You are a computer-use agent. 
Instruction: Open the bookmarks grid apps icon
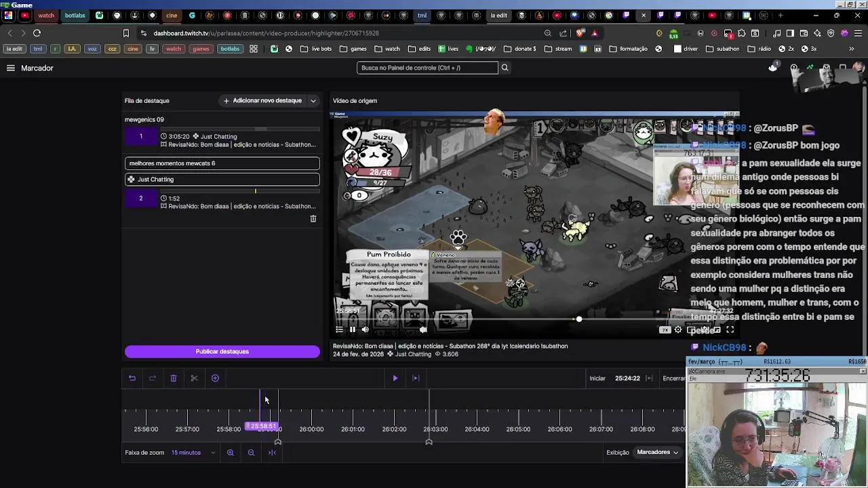[254, 49]
